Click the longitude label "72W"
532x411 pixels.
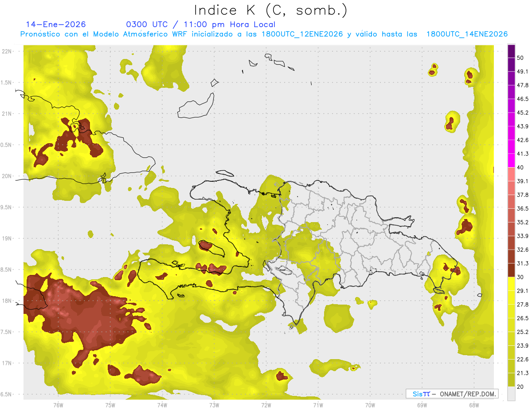(266, 405)
